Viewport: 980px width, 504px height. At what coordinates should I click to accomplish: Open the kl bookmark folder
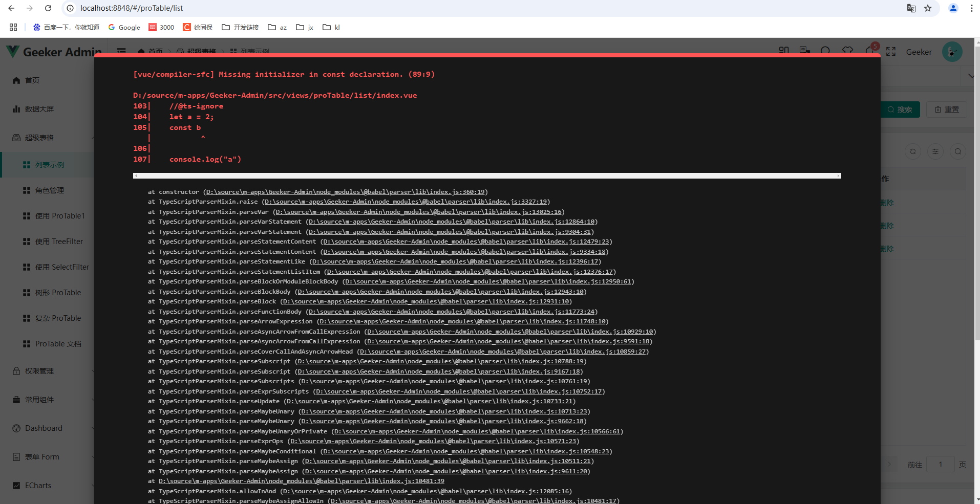point(331,27)
